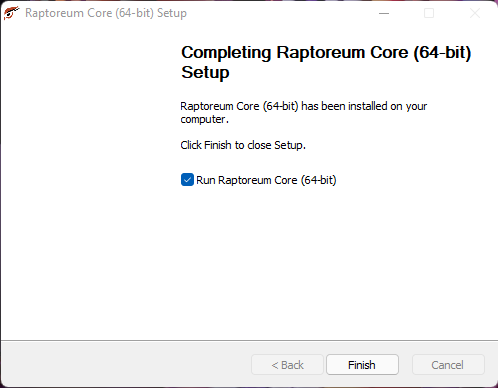Click the disabled Cancel button
This screenshot has height=388, width=498.
click(448, 365)
